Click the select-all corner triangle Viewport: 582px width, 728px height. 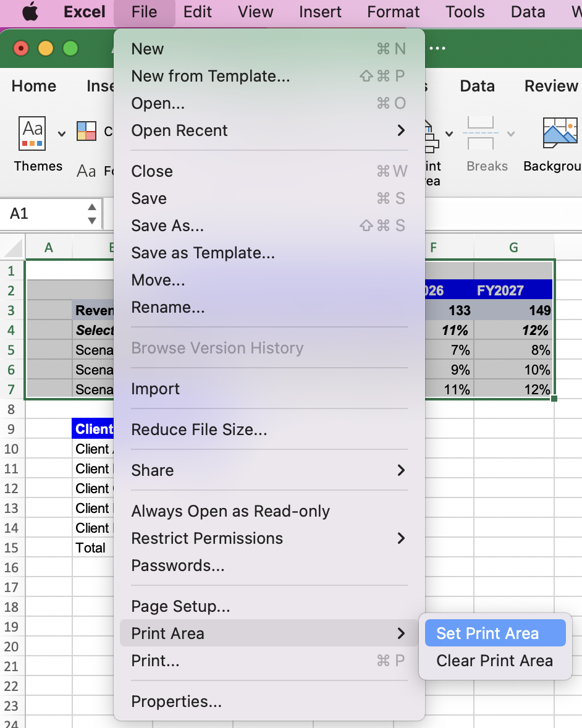click(13, 248)
